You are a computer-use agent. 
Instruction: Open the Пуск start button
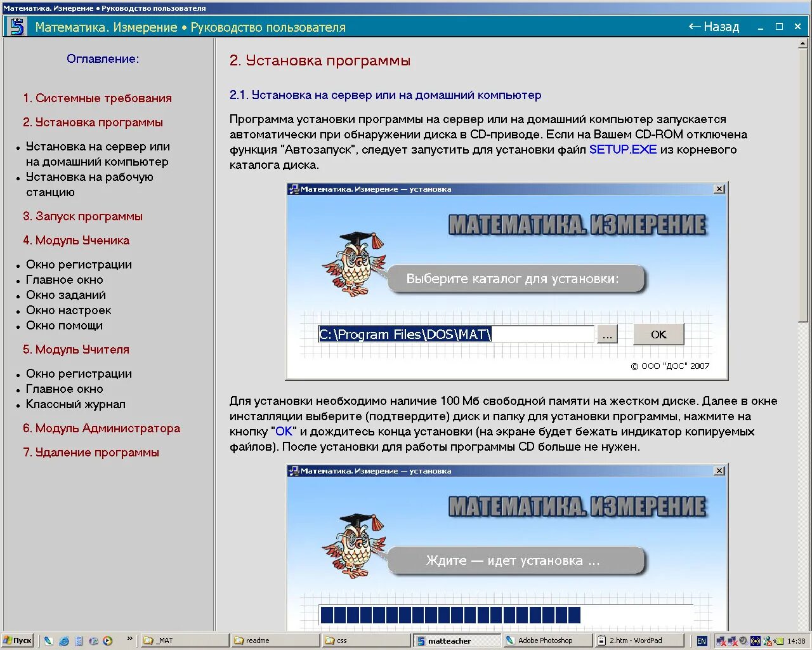18,640
